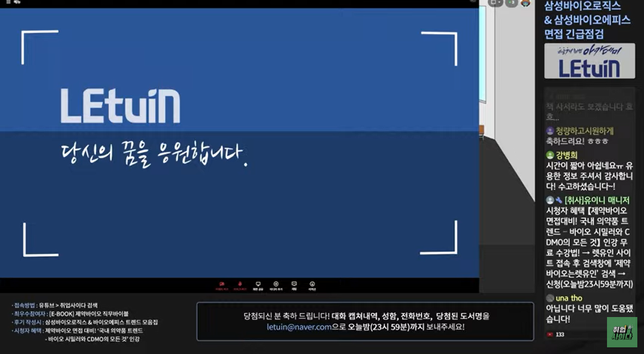
Task: Click the add bookmark toolbar icon
Action: (276, 284)
